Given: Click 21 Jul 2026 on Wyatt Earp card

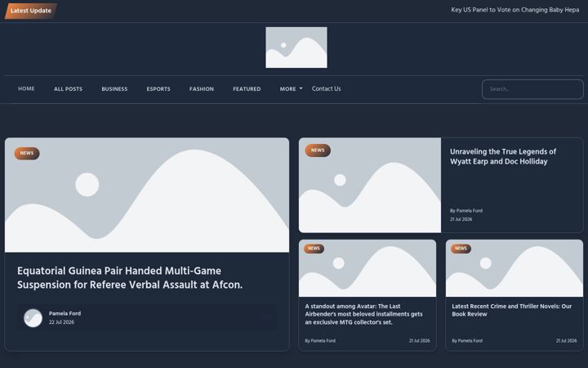Looking at the screenshot, I should (x=461, y=219).
